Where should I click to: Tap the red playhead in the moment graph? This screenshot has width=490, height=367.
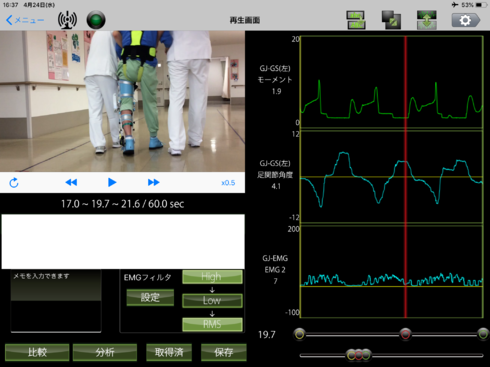pyautogui.click(x=405, y=82)
